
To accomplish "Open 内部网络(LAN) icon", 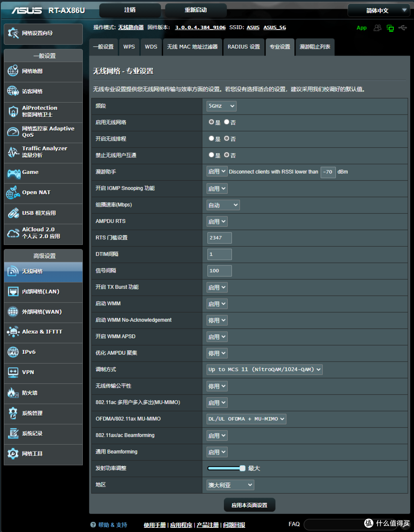I will point(13,291).
